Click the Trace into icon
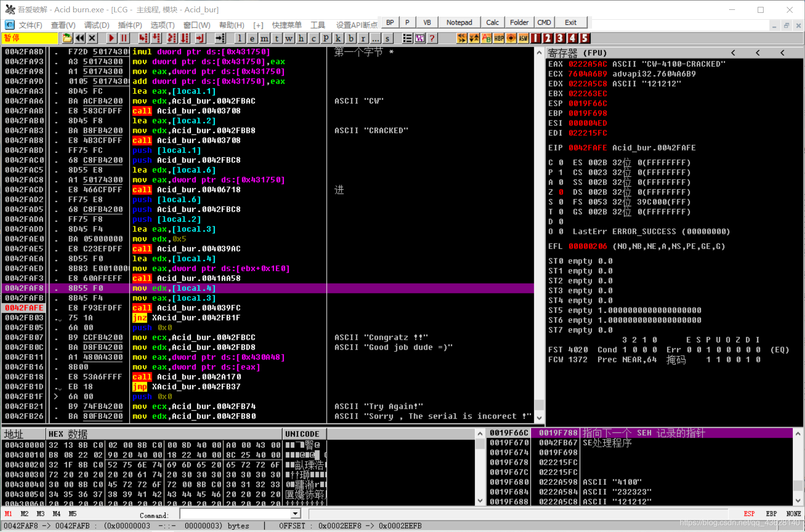805x532 pixels. (172, 38)
